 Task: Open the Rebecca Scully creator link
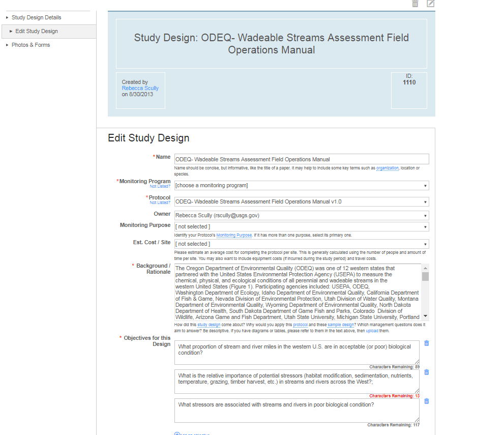[140, 89]
